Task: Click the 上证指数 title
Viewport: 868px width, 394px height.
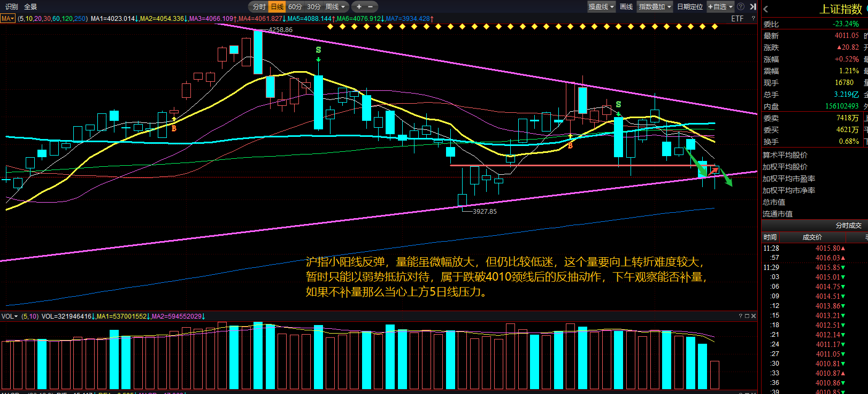Action: coord(841,9)
